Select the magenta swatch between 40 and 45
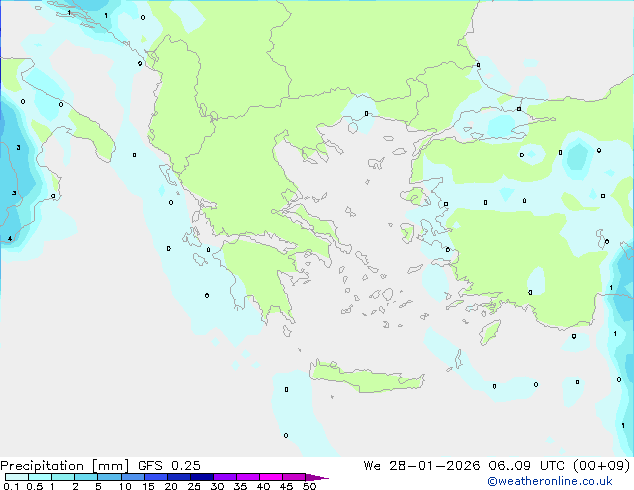The width and height of the screenshot is (634, 490). (271, 477)
